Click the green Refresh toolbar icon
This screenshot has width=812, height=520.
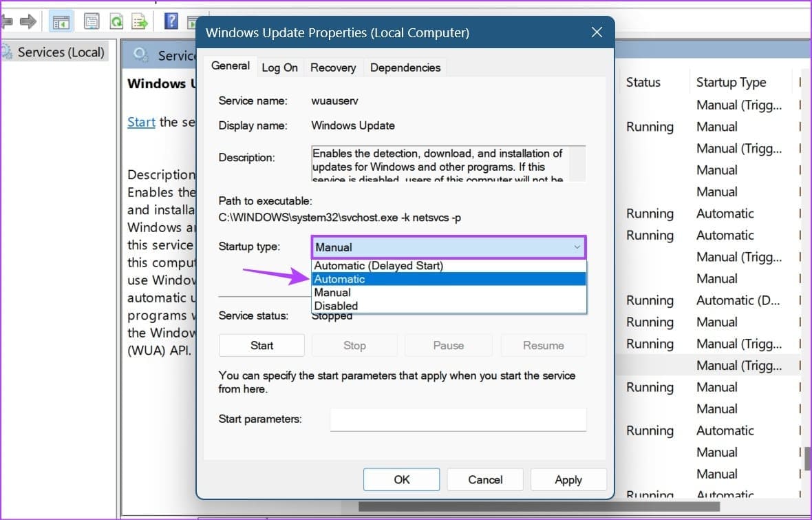click(x=116, y=21)
